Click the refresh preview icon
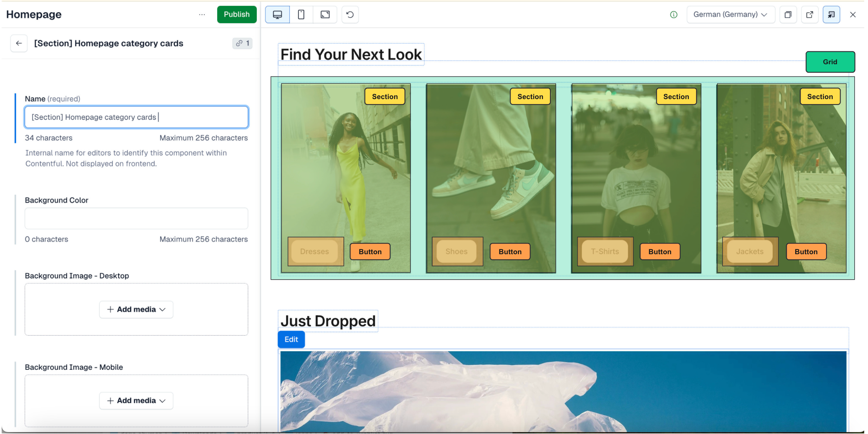The width and height of the screenshot is (868, 434). [350, 14]
